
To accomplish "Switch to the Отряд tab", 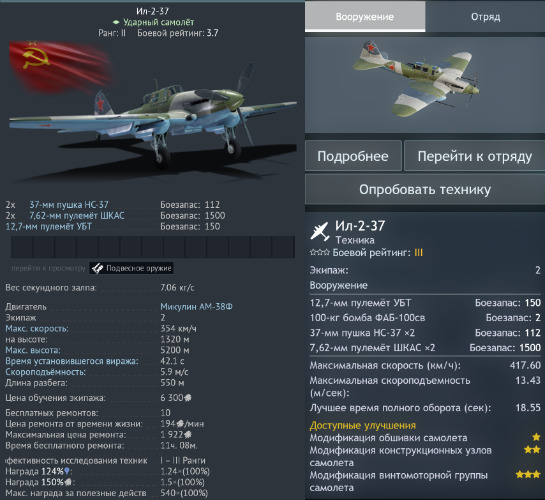I will pyautogui.click(x=485, y=16).
